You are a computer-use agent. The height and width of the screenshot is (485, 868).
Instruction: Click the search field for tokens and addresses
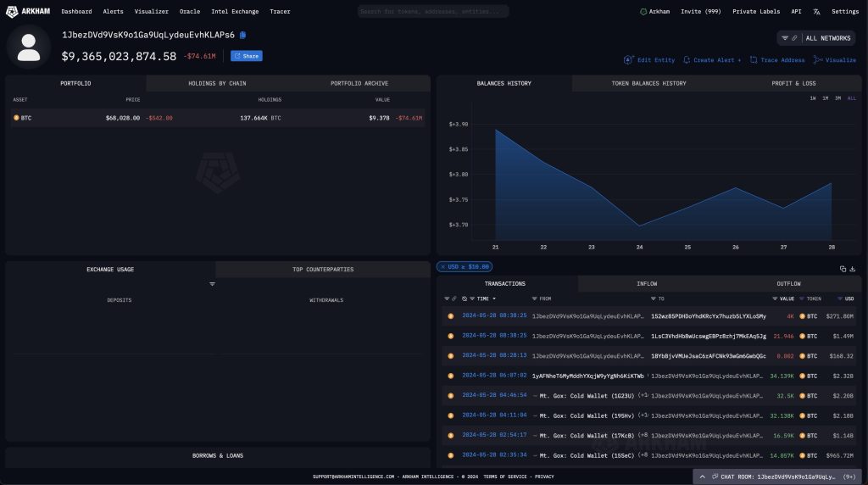[432, 12]
